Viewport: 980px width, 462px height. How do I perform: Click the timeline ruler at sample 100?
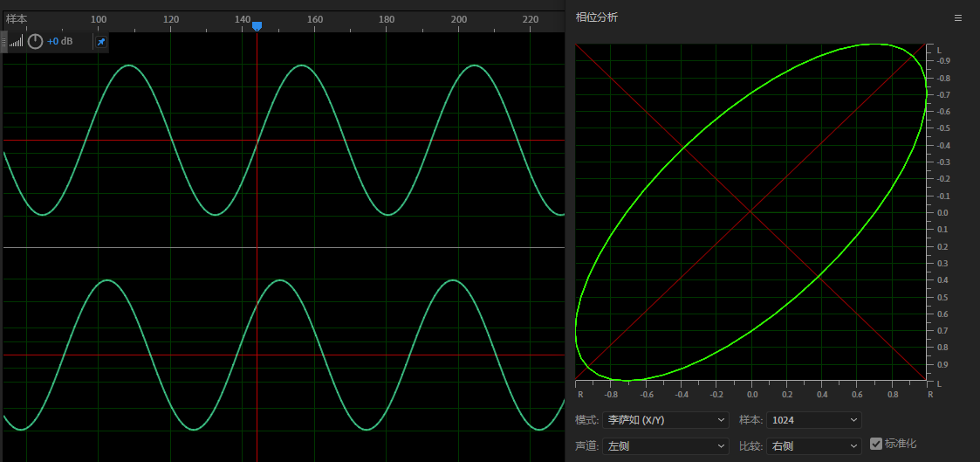pos(99,19)
